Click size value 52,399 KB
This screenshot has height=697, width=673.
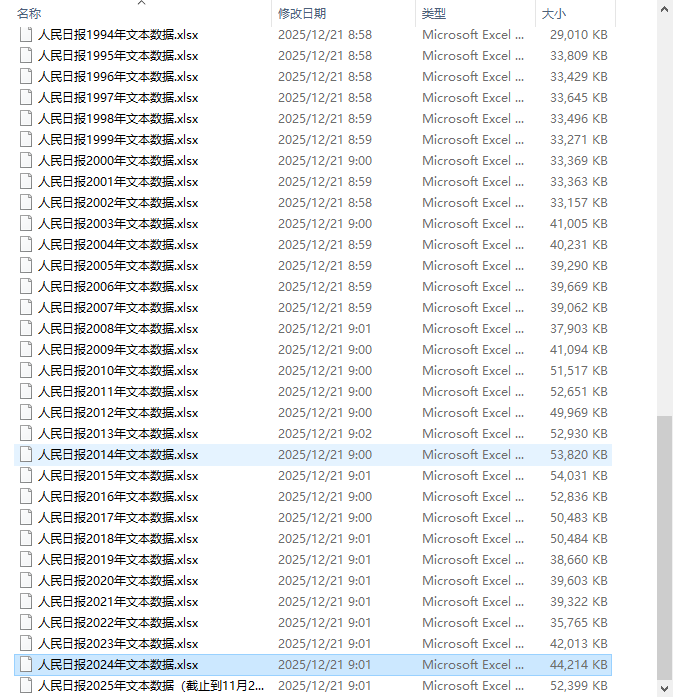tap(578, 686)
